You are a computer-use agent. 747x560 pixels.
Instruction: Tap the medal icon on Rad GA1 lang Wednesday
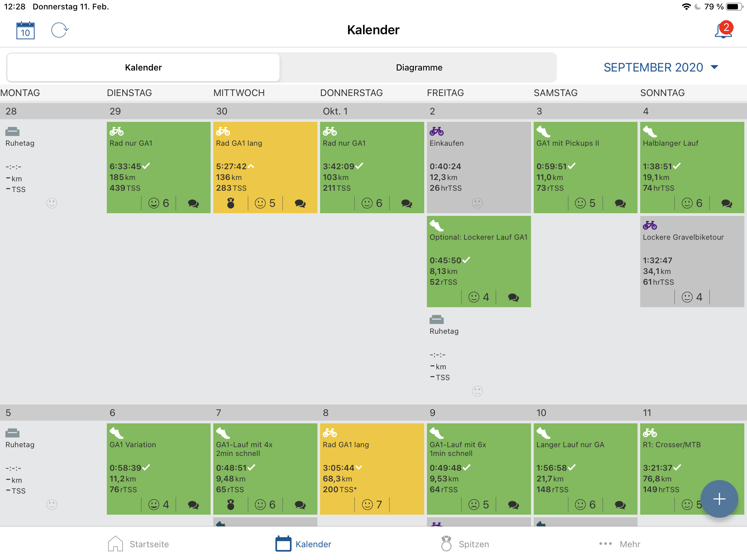click(231, 203)
